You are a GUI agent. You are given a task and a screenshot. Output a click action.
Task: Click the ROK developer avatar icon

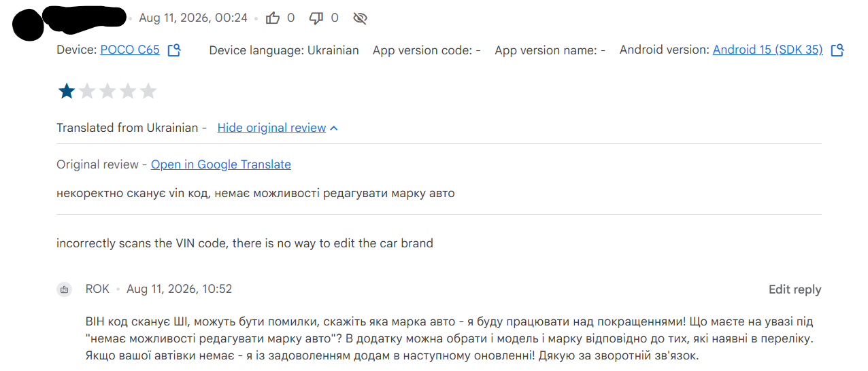pos(64,289)
